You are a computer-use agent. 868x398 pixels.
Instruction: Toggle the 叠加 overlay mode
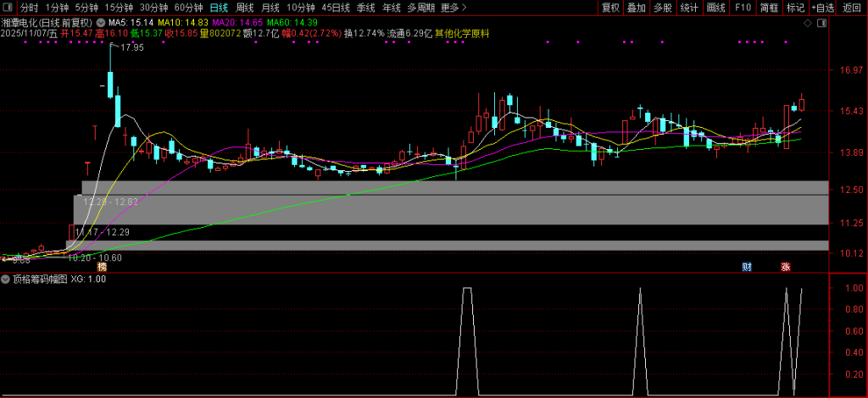click(x=637, y=8)
